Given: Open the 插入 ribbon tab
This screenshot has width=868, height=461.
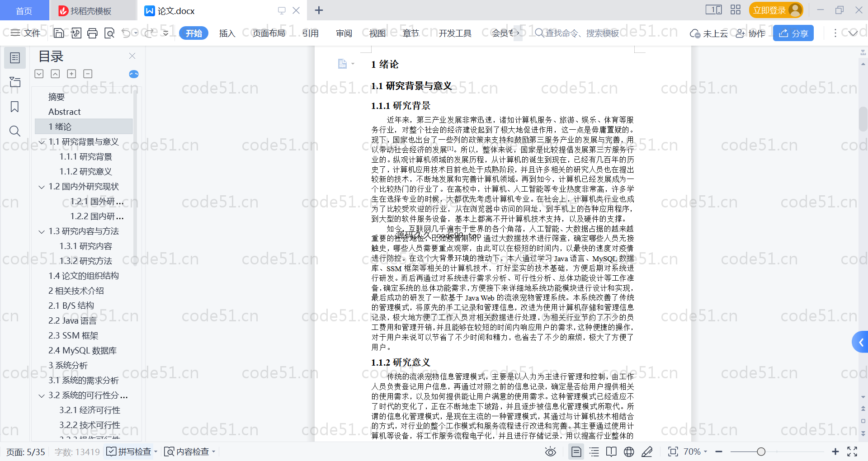Looking at the screenshot, I should [x=227, y=33].
